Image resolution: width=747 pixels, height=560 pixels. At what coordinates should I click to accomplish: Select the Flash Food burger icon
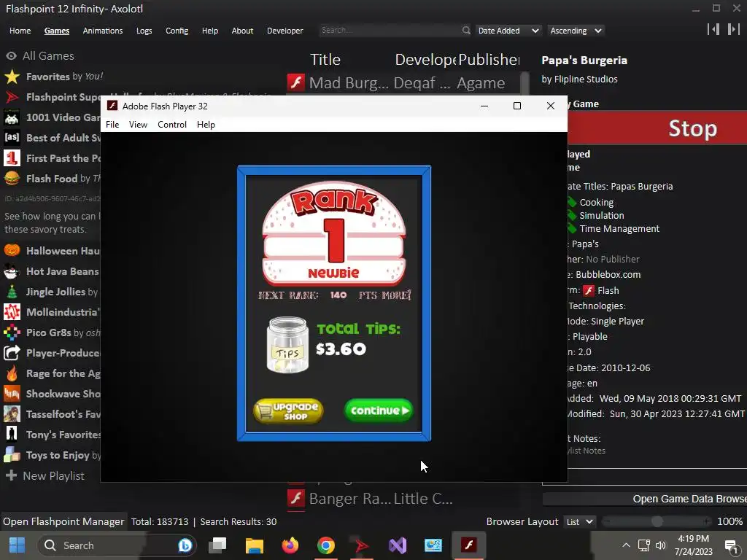(x=12, y=179)
